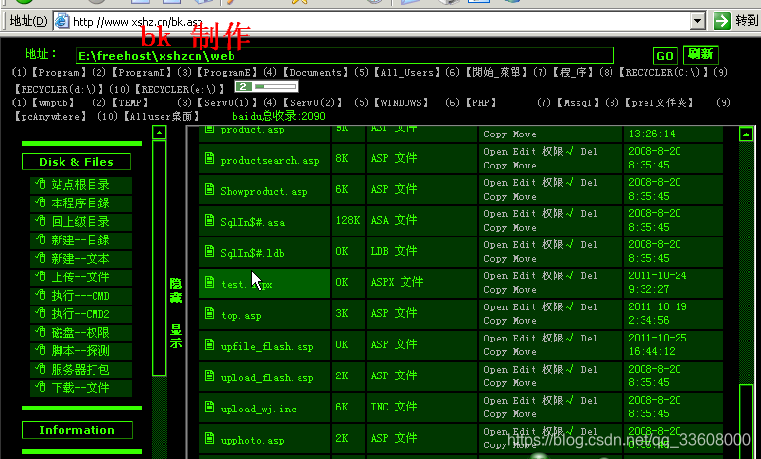Image resolution: width=761 pixels, height=459 pixels.
Task: Go to 【RECYCLER(e:\)】 shortcut link
Action: coord(179,89)
